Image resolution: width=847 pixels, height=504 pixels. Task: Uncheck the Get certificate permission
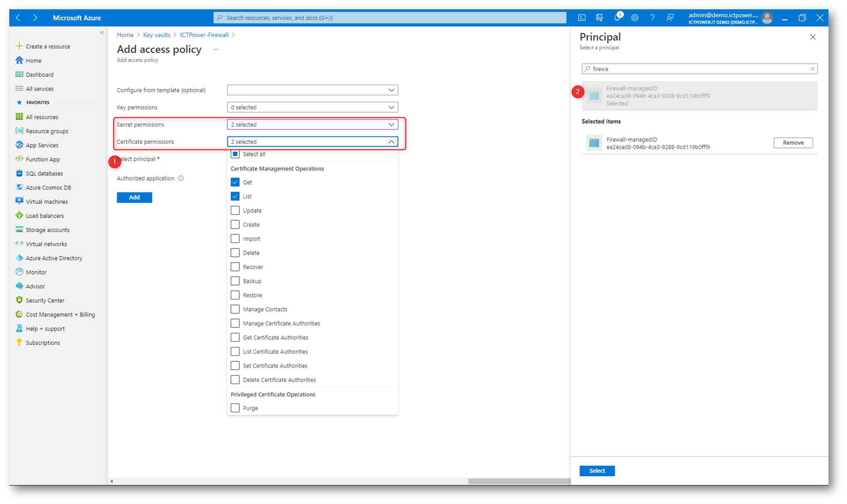235,182
